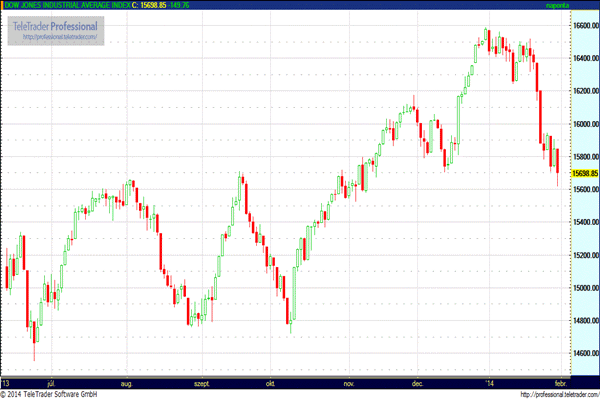Open the professional.teletrader.com link under logo
Screen dimensions: 600x400
coord(60,37)
